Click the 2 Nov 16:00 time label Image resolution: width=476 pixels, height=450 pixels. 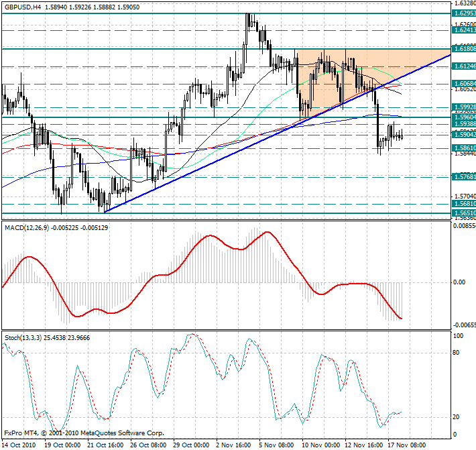pyautogui.click(x=233, y=445)
